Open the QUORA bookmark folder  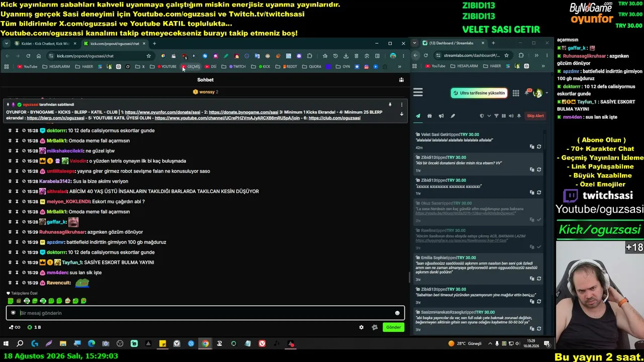[x=312, y=66]
